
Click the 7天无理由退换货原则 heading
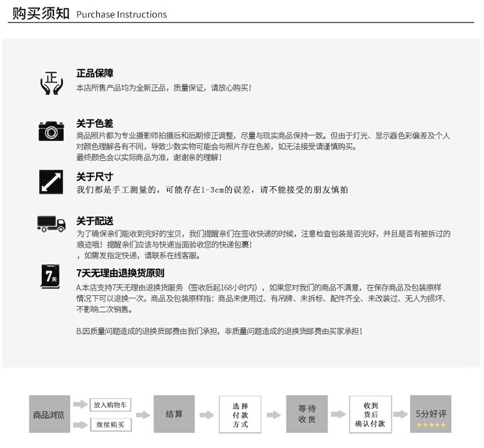[121, 273]
